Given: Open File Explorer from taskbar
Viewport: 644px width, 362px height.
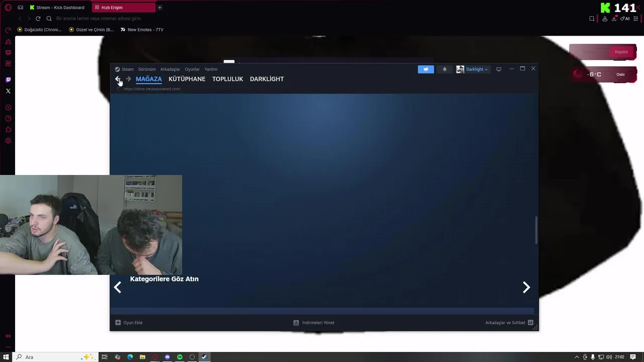Looking at the screenshot, I should pyautogui.click(x=142, y=357).
